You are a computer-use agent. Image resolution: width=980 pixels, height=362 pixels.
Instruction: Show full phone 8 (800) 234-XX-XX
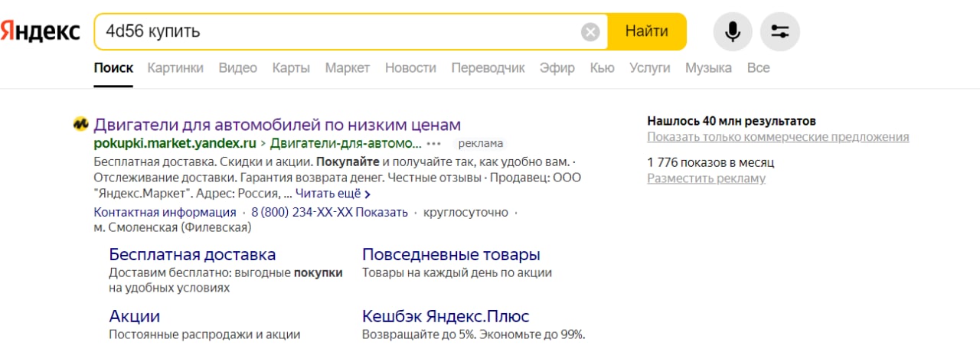(x=329, y=212)
